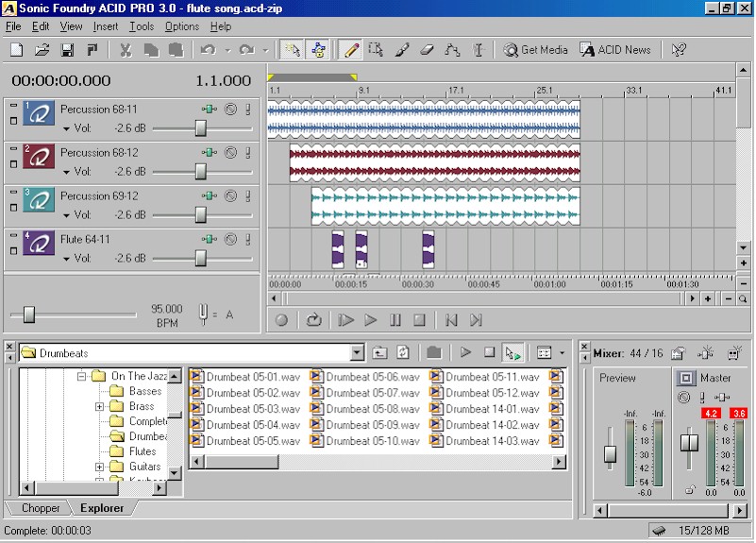
Task: Click the What's This help icon
Action: click(679, 50)
